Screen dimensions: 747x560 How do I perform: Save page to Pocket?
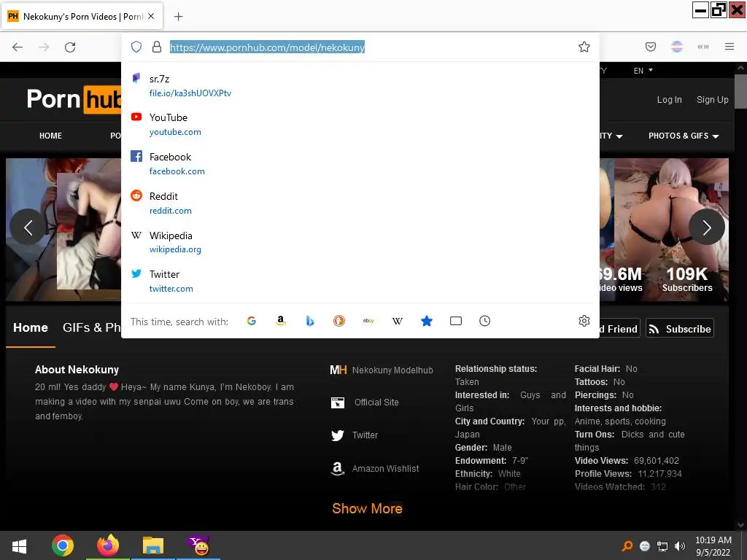(650, 47)
